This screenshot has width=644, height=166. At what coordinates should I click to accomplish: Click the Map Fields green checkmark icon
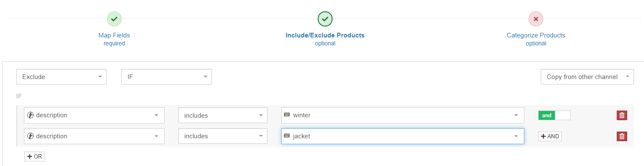[114, 19]
